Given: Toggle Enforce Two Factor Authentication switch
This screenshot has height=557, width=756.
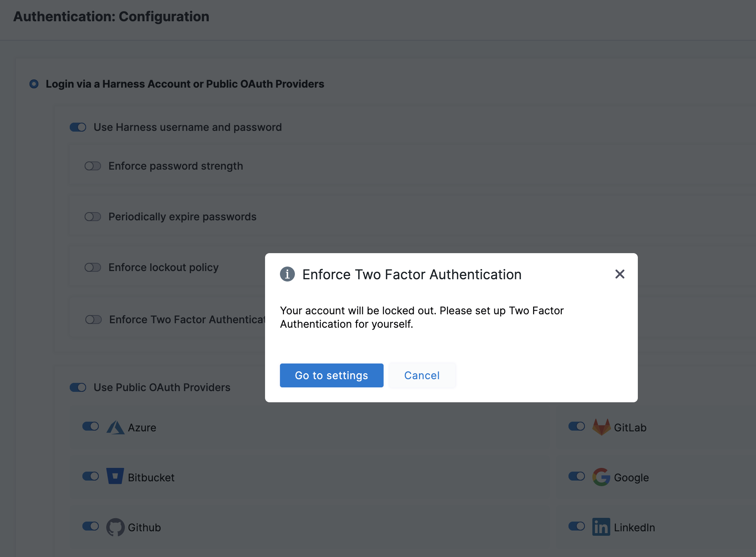Looking at the screenshot, I should (94, 320).
